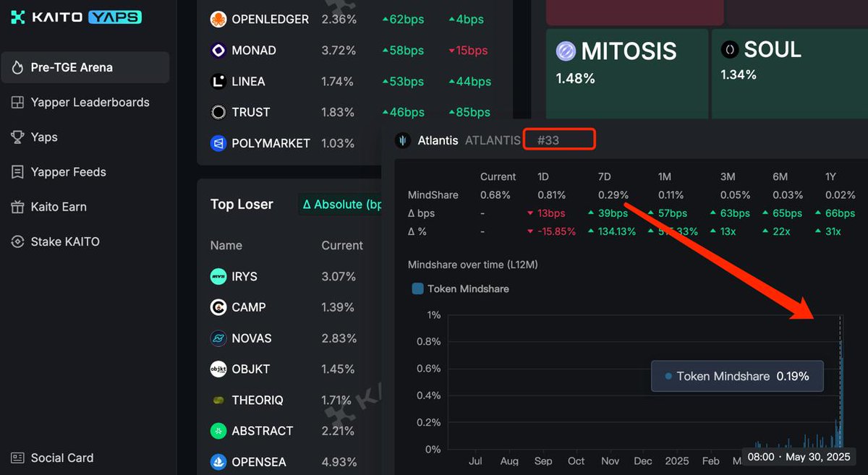Click the OPENLEDGER project icon
Screen dimensions: 868x475
click(218, 20)
